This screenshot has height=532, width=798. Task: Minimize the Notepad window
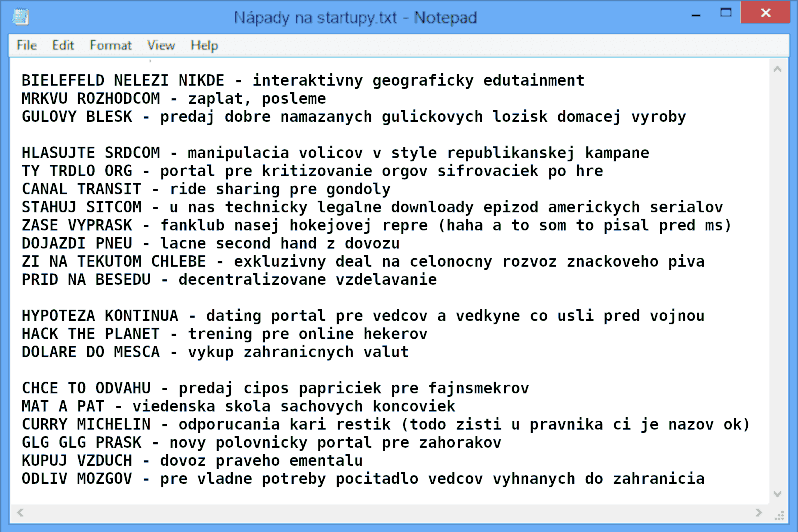tap(696, 15)
